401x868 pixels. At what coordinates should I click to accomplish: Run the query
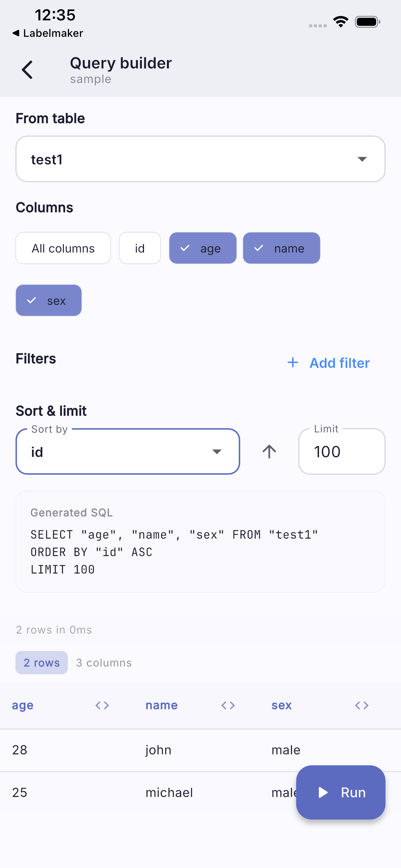tap(341, 792)
